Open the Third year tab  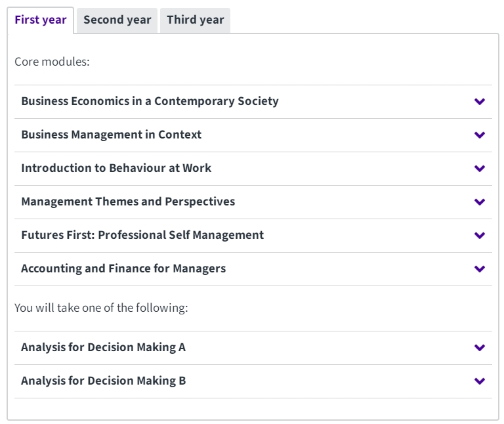[x=195, y=20]
